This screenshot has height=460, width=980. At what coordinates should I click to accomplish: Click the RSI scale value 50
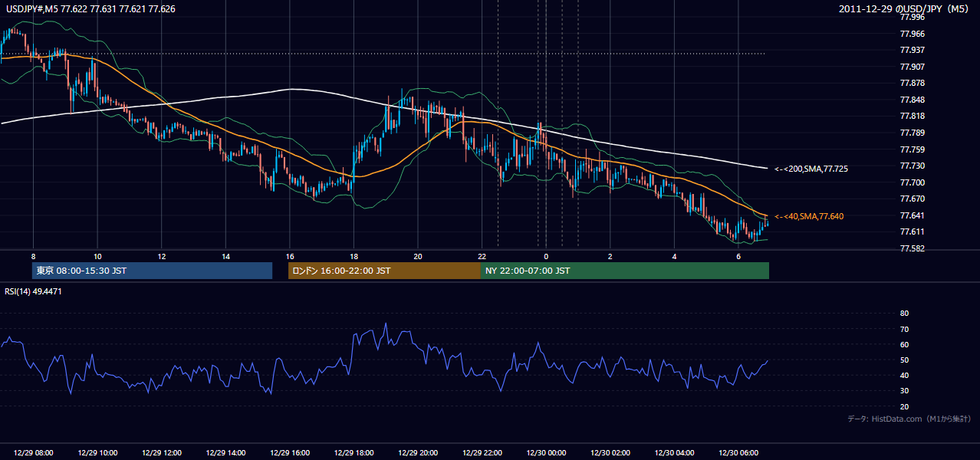pos(904,360)
